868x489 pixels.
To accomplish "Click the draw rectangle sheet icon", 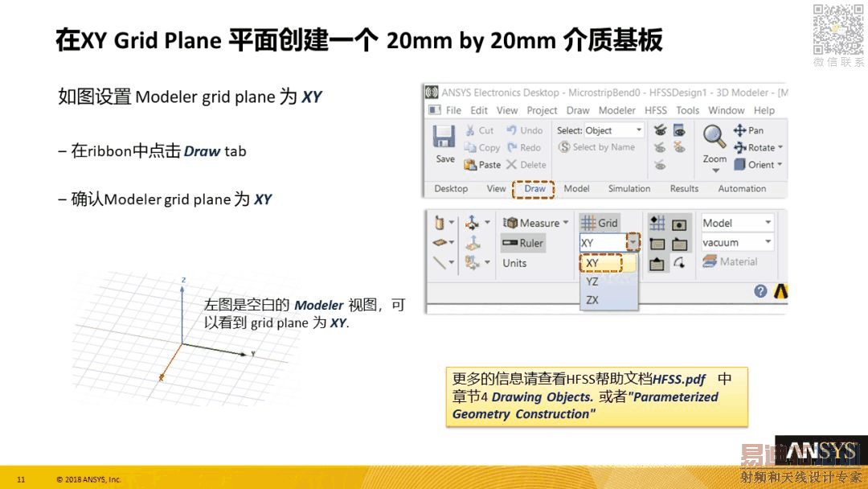I will (440, 243).
